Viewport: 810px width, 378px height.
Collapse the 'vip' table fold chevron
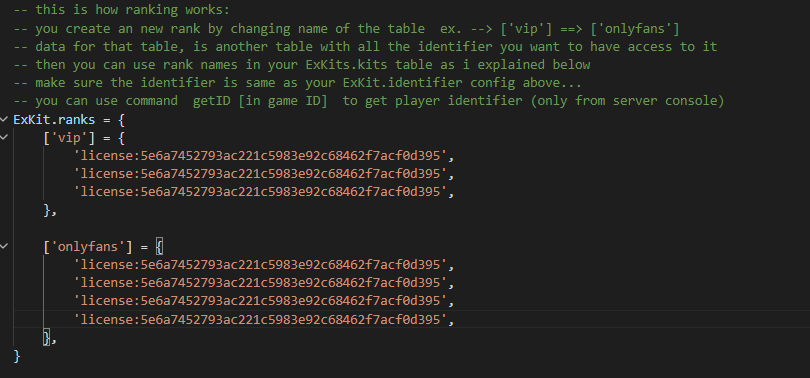click(4, 137)
